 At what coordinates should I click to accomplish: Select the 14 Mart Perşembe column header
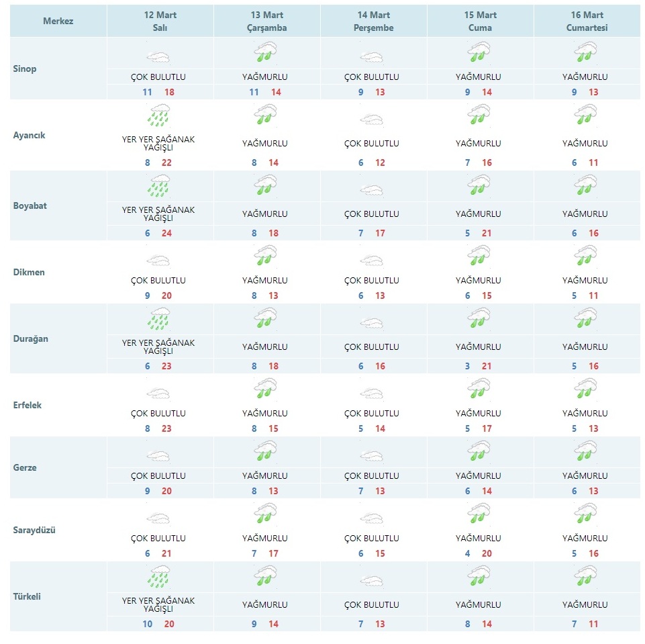(373, 21)
